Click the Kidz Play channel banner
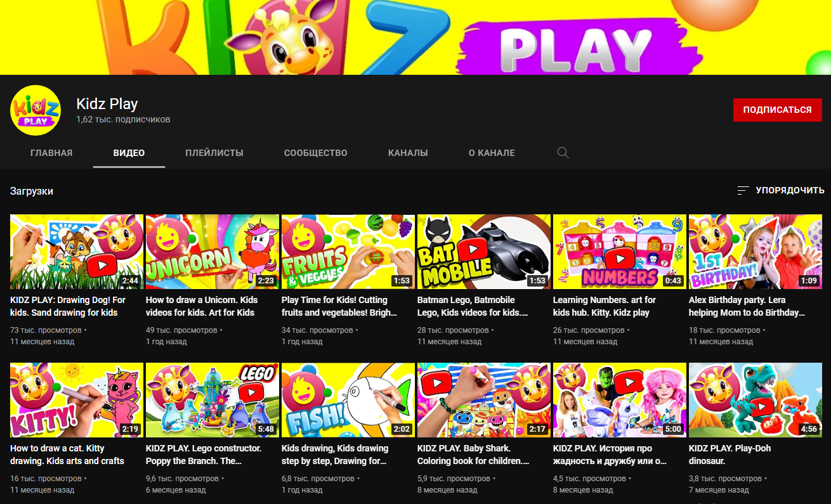This screenshot has width=831, height=504. [x=415, y=37]
